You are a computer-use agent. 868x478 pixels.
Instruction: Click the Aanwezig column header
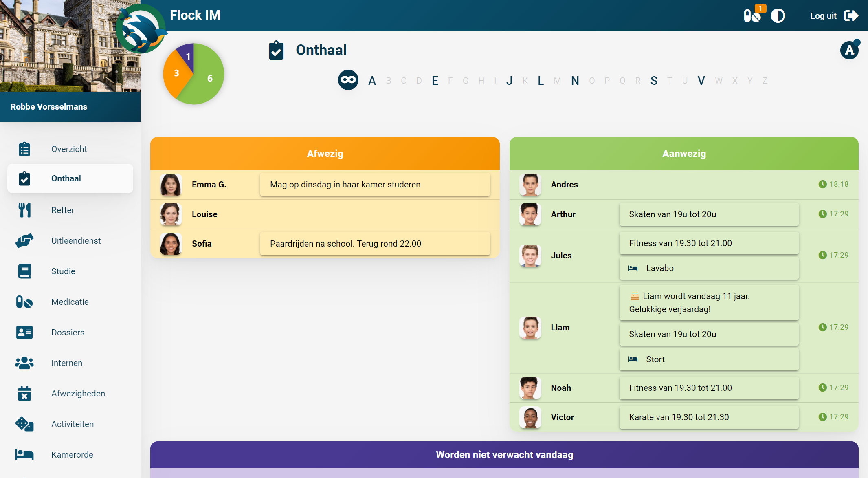683,154
